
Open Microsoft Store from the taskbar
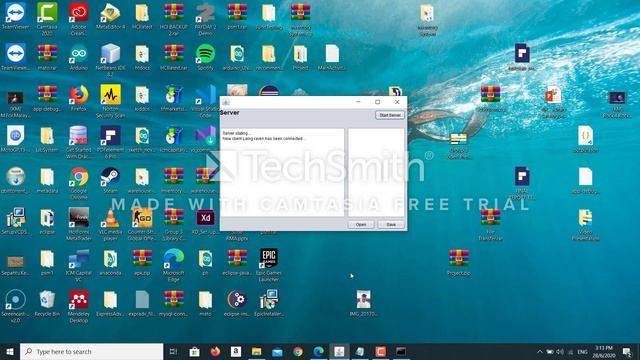194,351
